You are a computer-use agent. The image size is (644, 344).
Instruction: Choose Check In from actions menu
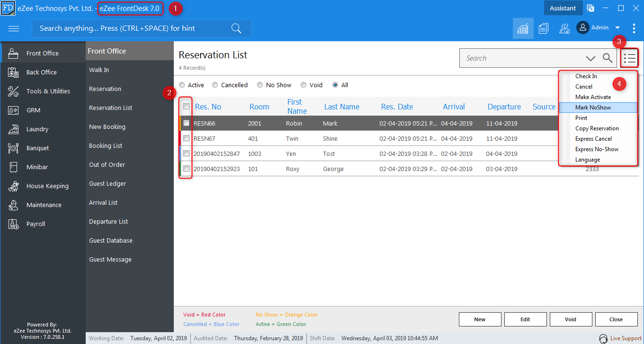598,76
